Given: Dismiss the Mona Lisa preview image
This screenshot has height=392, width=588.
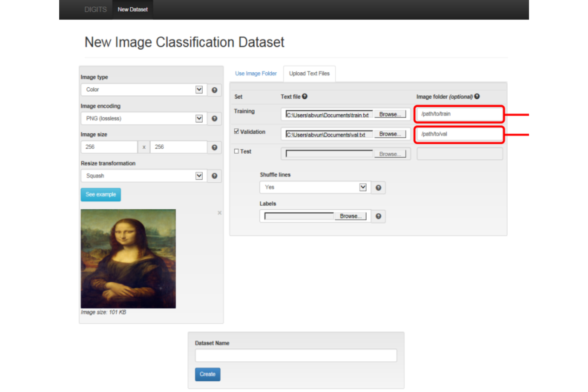Looking at the screenshot, I should tap(219, 213).
